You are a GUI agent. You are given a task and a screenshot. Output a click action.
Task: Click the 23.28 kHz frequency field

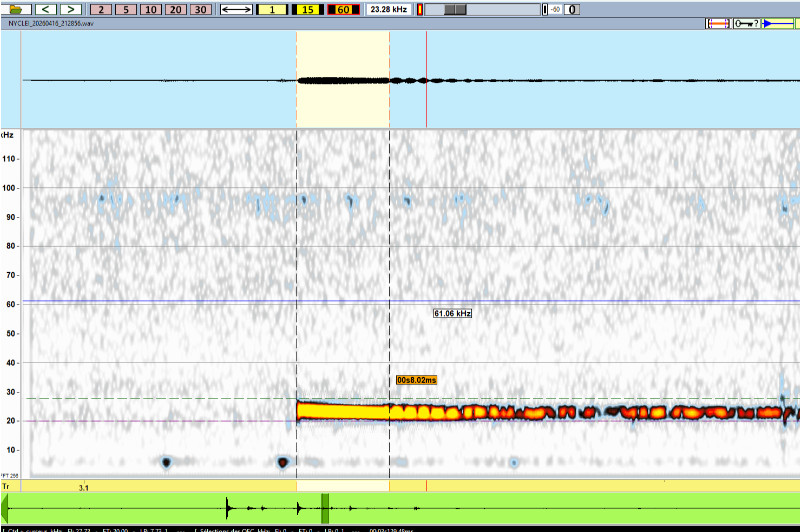pos(387,9)
